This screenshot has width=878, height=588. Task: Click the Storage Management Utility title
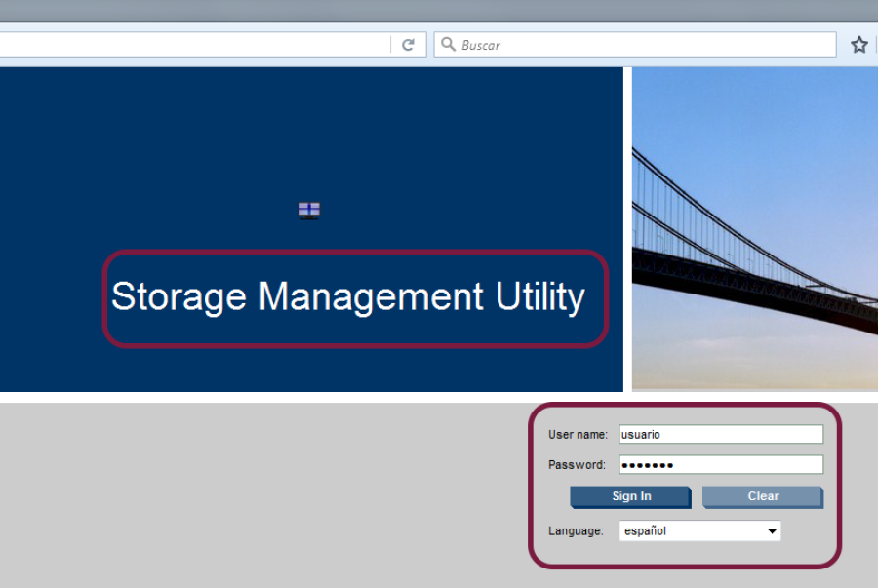348,296
